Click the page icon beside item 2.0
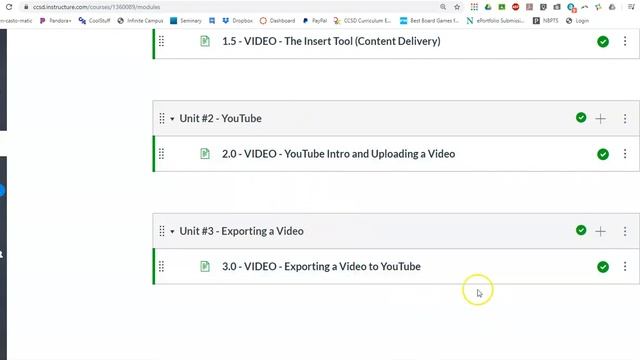The width and height of the screenshot is (640, 360). point(205,154)
